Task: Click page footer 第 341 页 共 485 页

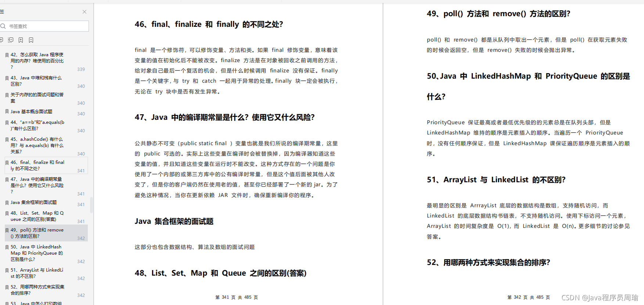Action: (237, 297)
